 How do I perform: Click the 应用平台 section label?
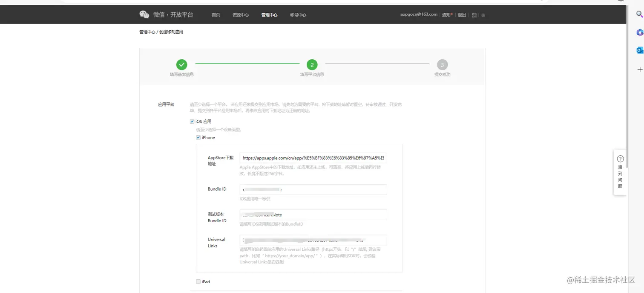click(x=166, y=104)
